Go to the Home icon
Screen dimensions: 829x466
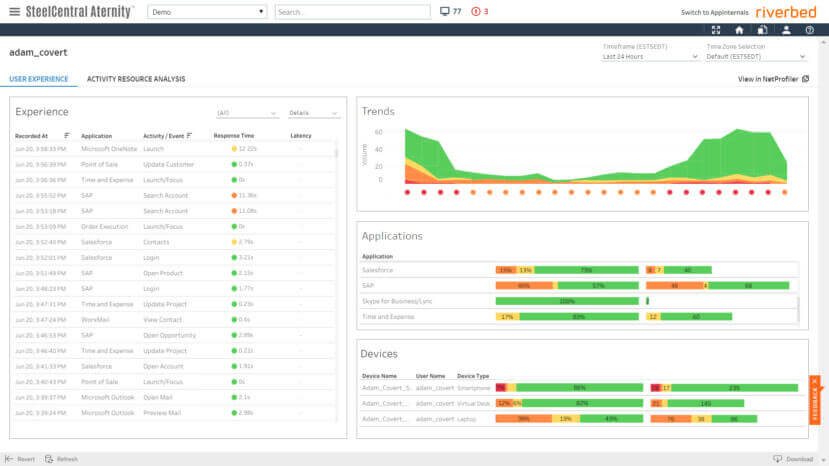click(x=739, y=30)
